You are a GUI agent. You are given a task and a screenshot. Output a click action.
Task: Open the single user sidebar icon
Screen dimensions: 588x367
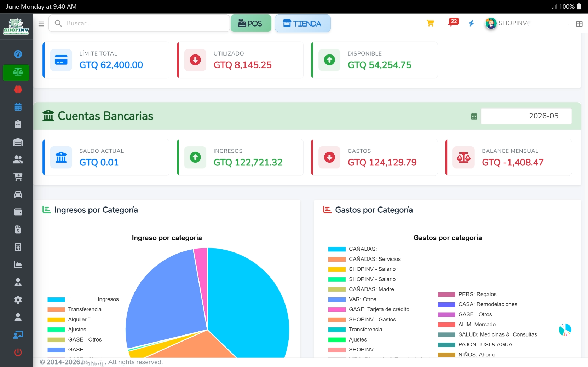18,317
